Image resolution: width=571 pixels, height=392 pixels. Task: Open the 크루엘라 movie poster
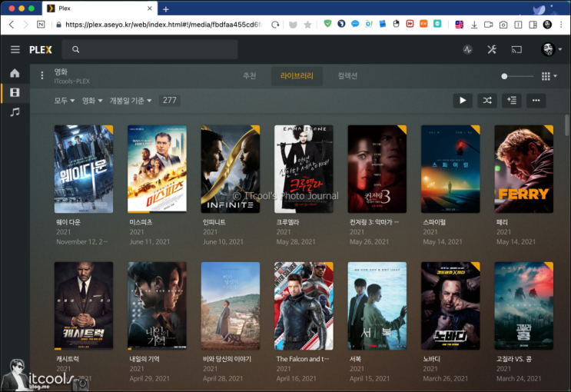click(304, 169)
